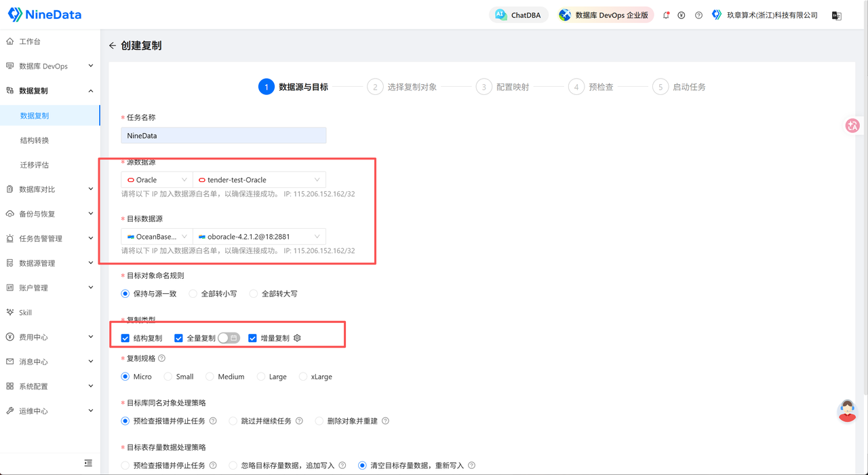The image size is (868, 475).
Task: Click step 1 数据源与目标
Action: (294, 87)
